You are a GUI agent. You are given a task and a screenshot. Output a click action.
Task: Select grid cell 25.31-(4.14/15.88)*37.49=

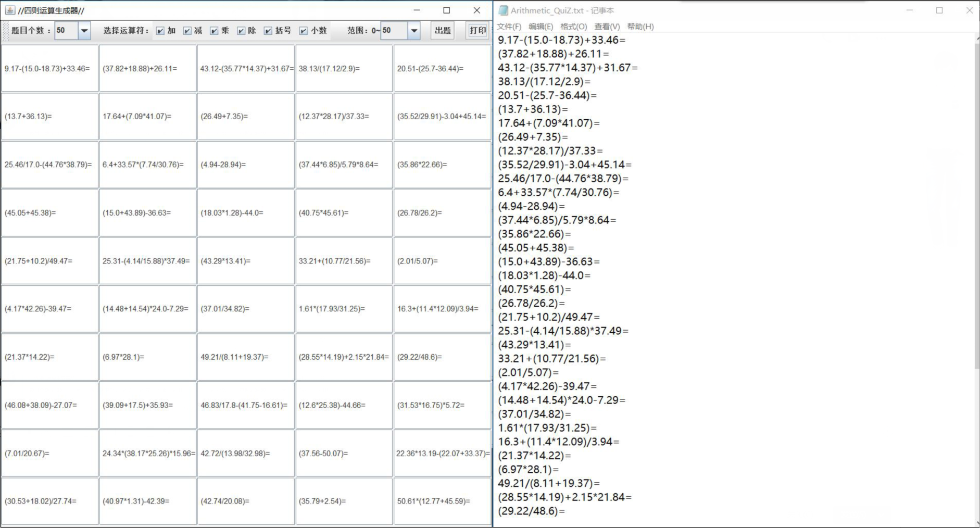click(x=148, y=261)
